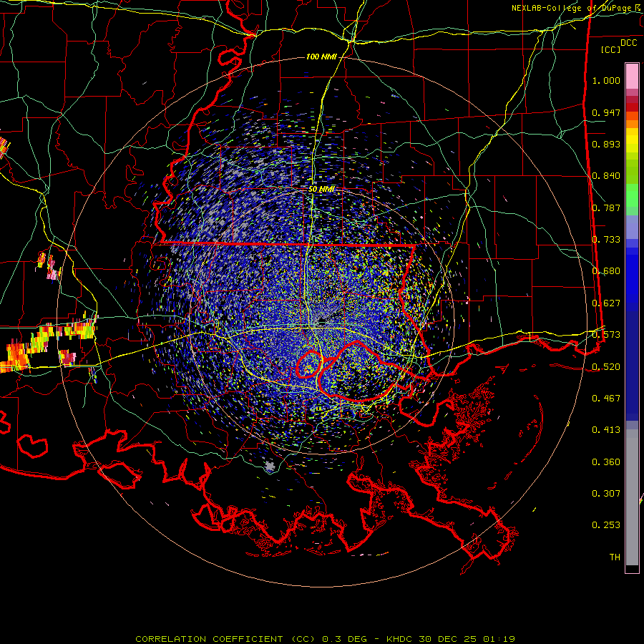Click the 30 DEC 25 date text
The width and height of the screenshot is (644, 644).
click(x=447, y=639)
